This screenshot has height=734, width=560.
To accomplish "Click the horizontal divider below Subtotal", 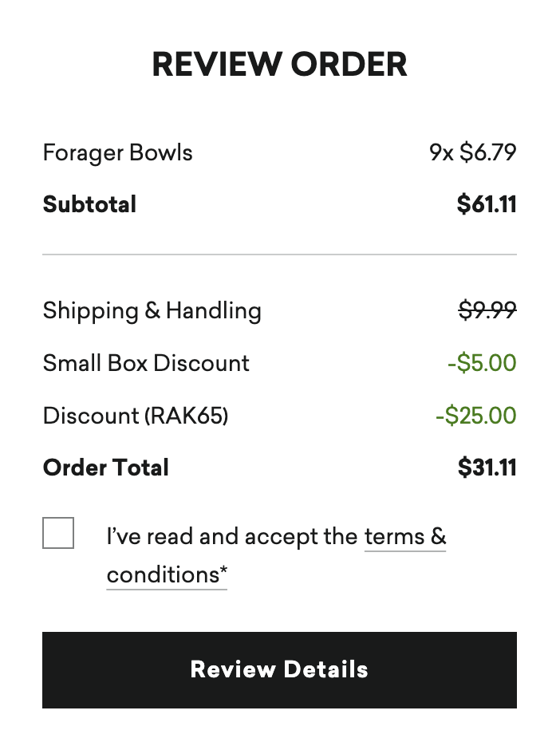I will click(x=279, y=255).
